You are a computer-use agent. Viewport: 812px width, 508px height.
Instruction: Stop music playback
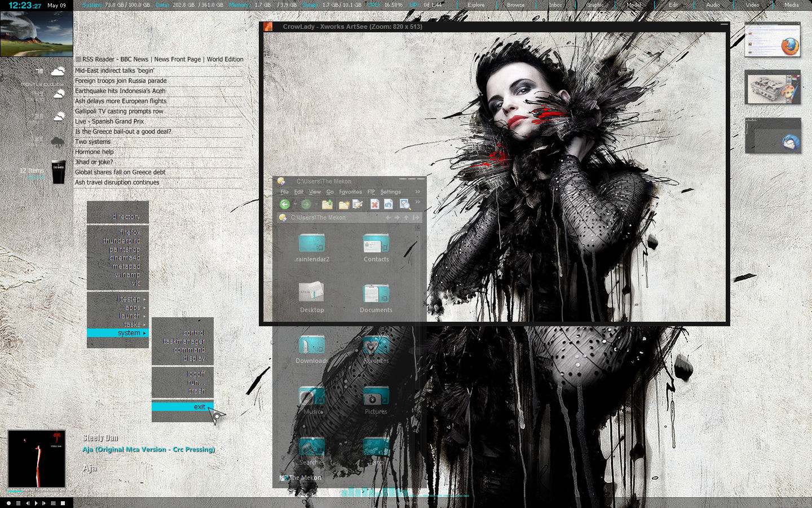(63, 503)
